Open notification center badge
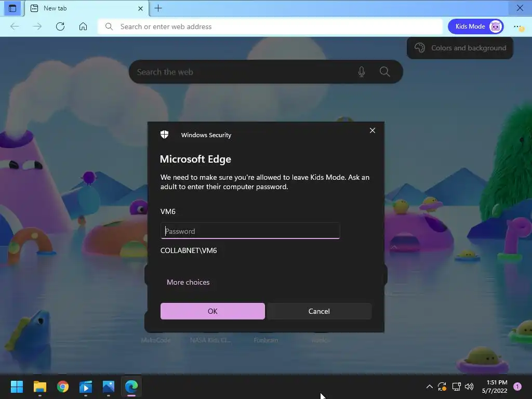The width and height of the screenshot is (532, 399). (517, 387)
